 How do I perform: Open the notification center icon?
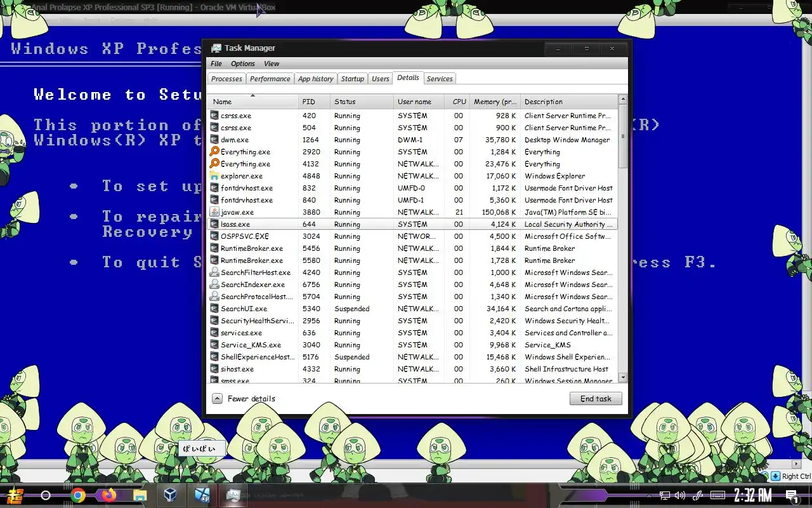(x=792, y=496)
